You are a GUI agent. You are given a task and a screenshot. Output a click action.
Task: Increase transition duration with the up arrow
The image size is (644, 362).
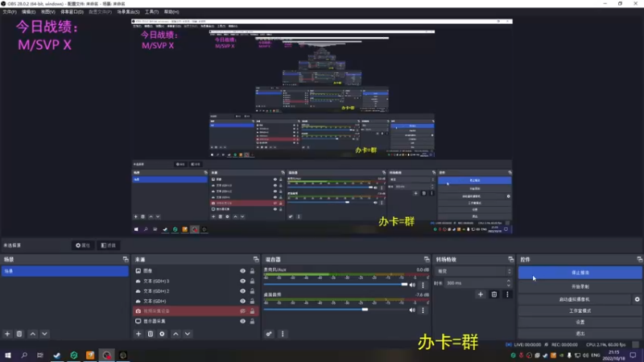point(509,281)
